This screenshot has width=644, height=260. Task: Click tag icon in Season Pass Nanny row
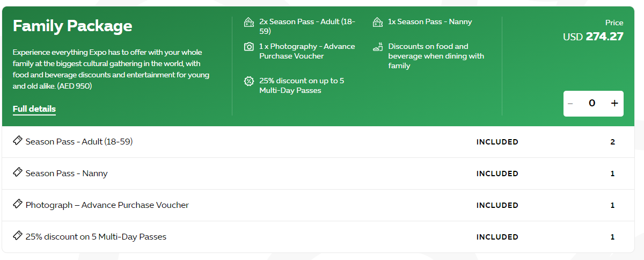pyautogui.click(x=18, y=172)
